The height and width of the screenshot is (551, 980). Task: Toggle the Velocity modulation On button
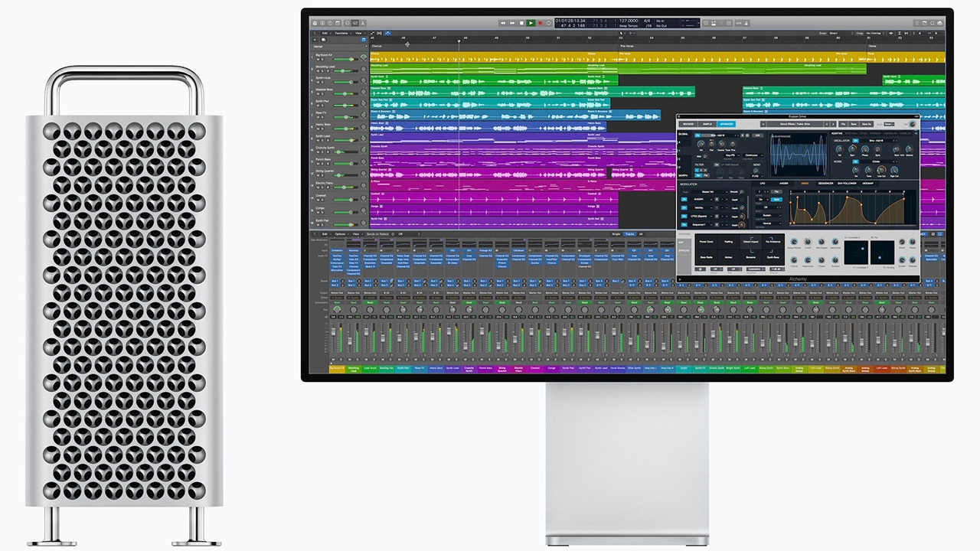(x=684, y=207)
